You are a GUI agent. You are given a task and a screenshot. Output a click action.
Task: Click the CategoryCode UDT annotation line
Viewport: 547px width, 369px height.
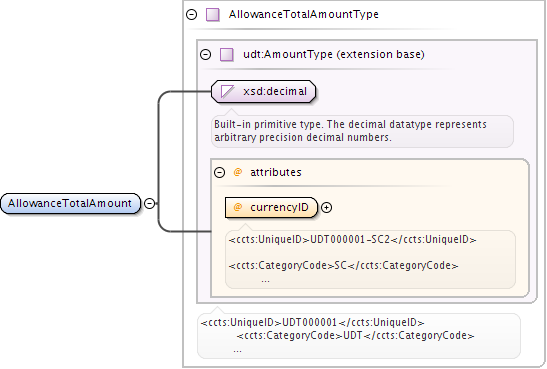[355, 336]
